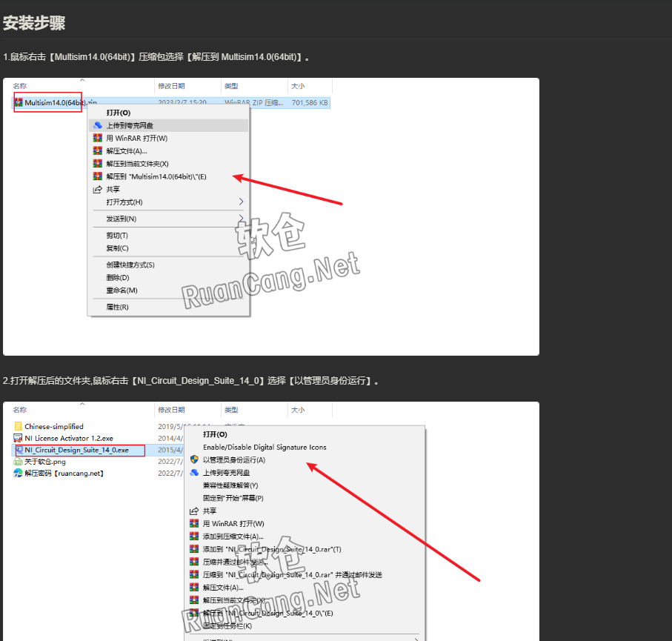Click 类型 column header in Multisim zip file list
Viewport: 672px width, 641px height.
click(x=231, y=86)
